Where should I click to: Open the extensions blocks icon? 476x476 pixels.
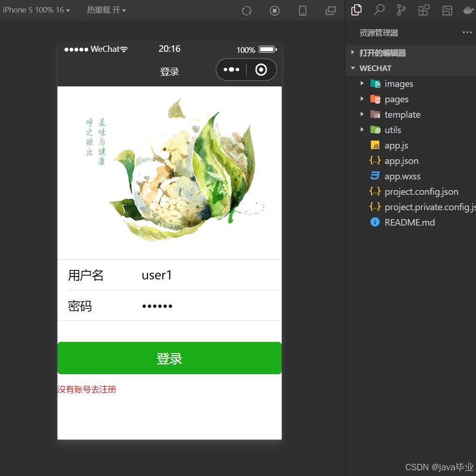pos(424,10)
